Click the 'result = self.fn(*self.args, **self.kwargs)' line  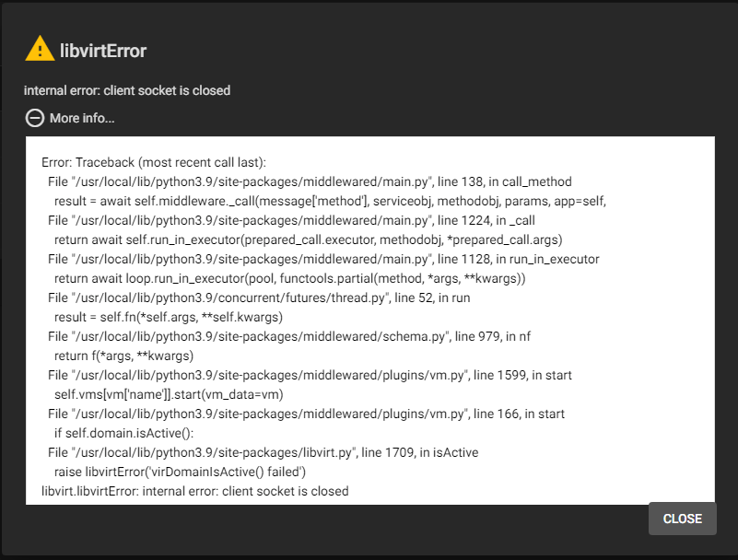[168, 317]
